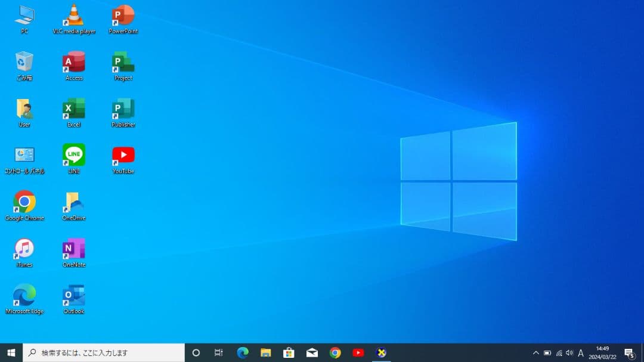This screenshot has height=362, width=644.
Task: Open the notification center icon
Action: 628,352
